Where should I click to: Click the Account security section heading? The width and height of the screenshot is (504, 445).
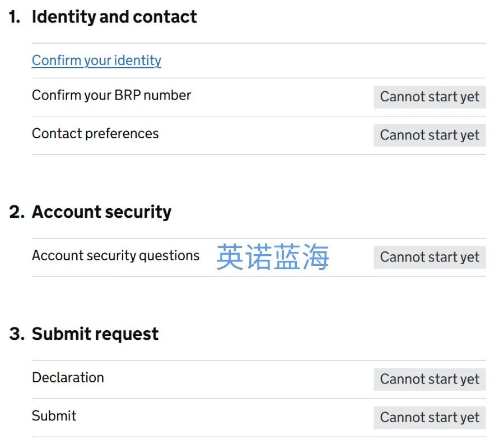101,212
